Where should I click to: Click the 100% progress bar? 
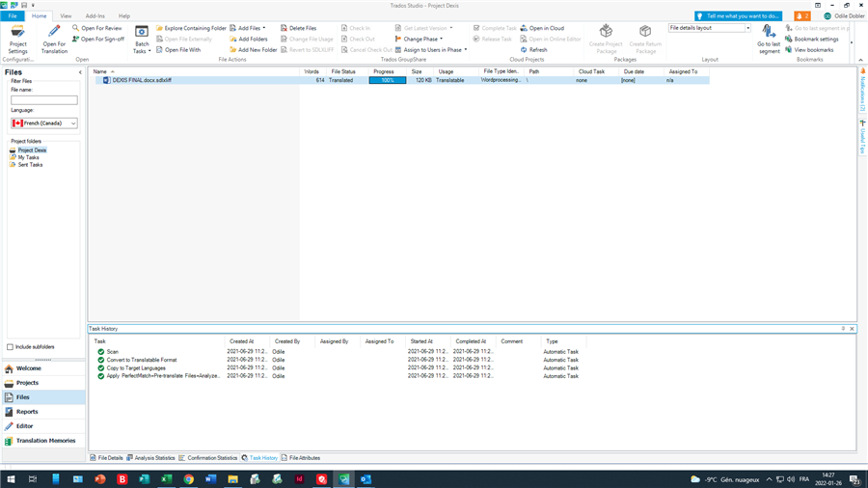(388, 80)
